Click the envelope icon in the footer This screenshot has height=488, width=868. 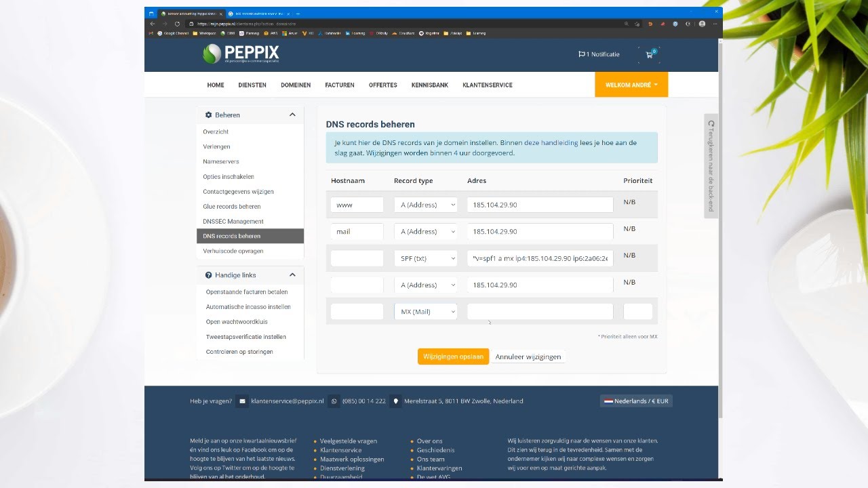(242, 401)
